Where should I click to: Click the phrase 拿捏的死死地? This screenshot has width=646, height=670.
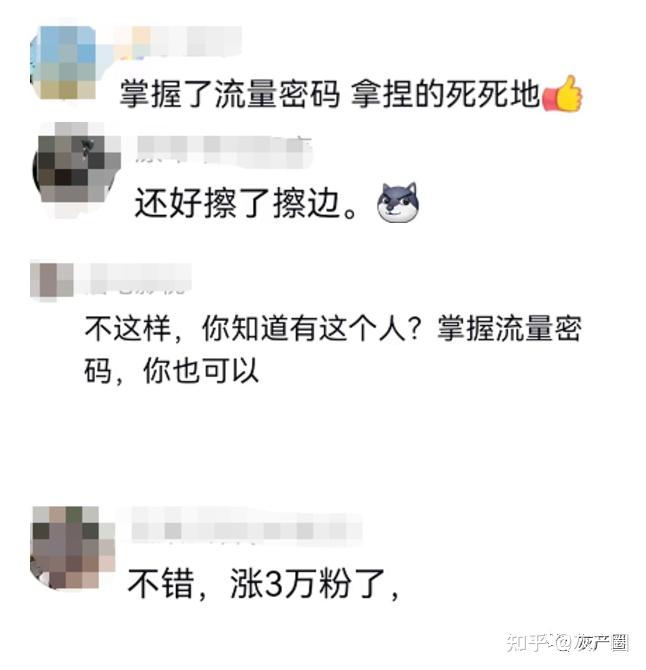pos(445,94)
